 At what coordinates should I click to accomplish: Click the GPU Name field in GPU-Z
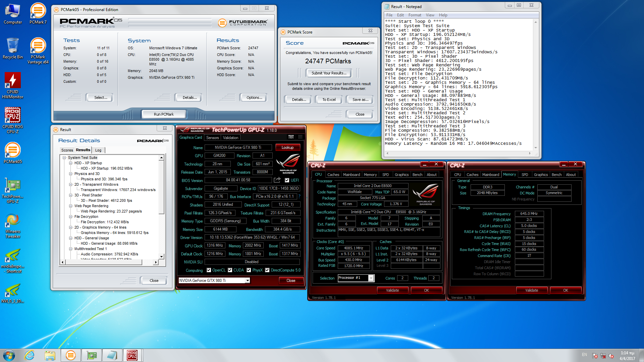pos(238,147)
